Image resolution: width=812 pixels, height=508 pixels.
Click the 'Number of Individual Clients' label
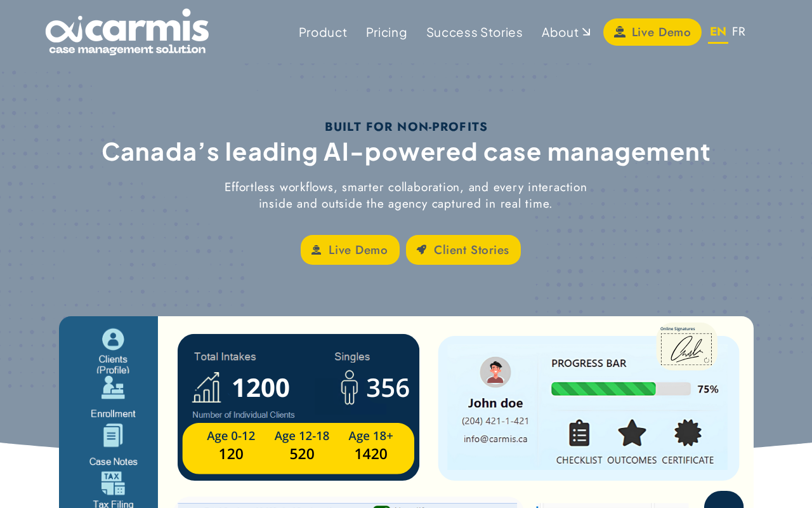tap(244, 415)
